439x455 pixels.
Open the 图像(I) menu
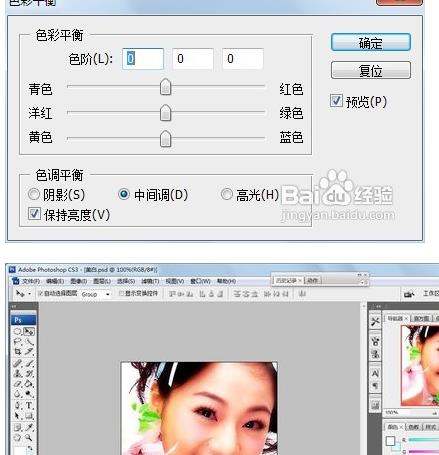(79, 281)
